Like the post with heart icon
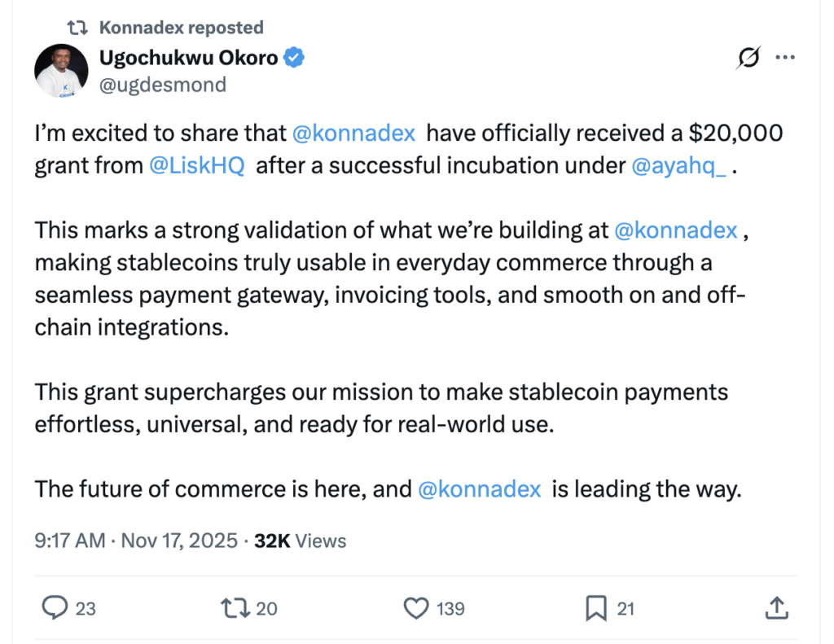Image resolution: width=834 pixels, height=644 pixels. click(417, 607)
